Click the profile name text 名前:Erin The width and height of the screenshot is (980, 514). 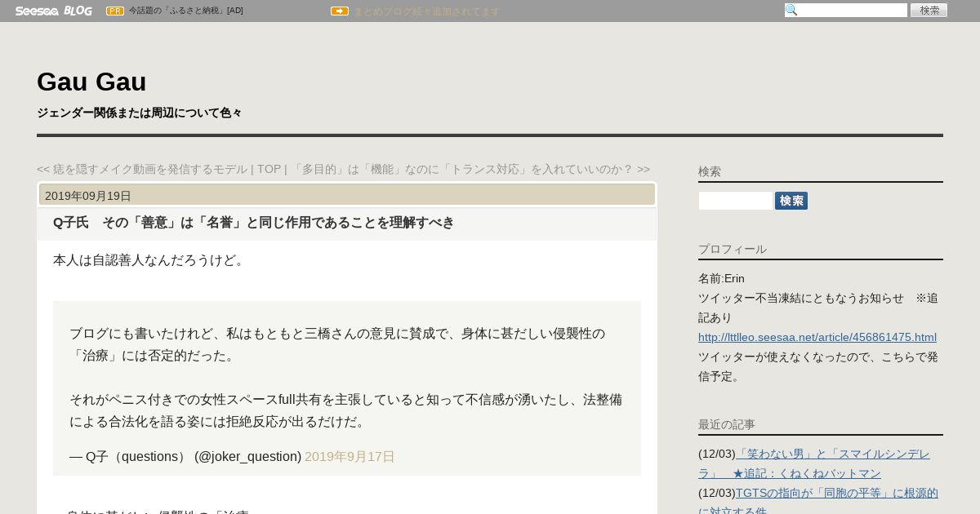pos(721,278)
